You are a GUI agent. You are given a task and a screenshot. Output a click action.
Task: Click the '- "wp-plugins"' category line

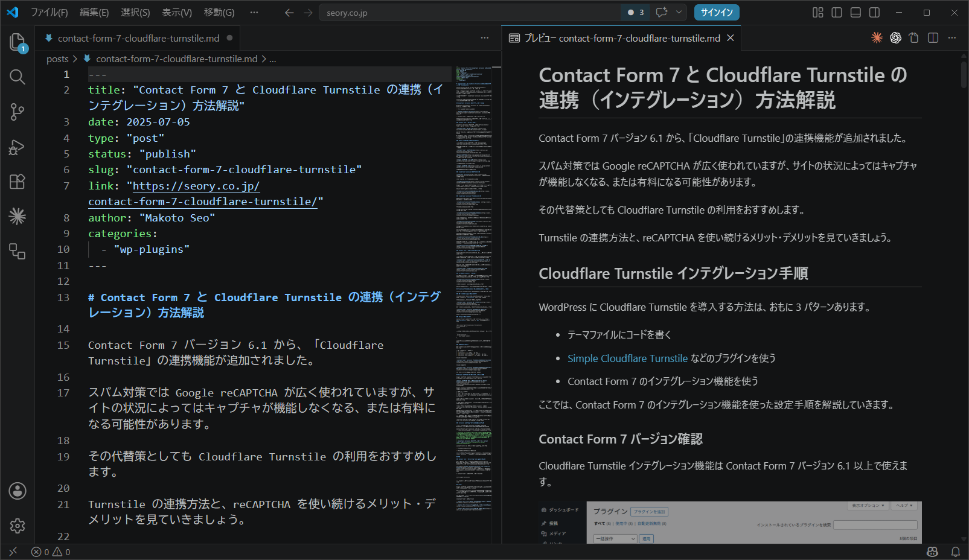pyautogui.click(x=146, y=249)
